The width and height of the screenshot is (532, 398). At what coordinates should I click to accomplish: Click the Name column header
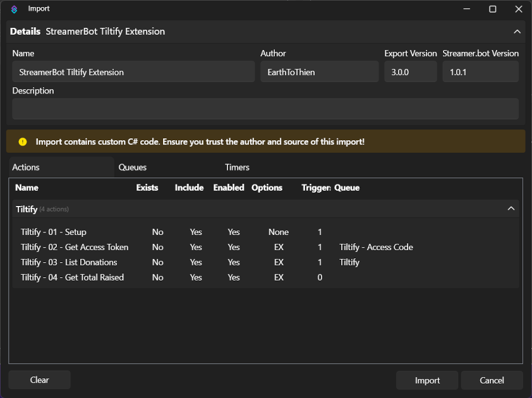27,188
